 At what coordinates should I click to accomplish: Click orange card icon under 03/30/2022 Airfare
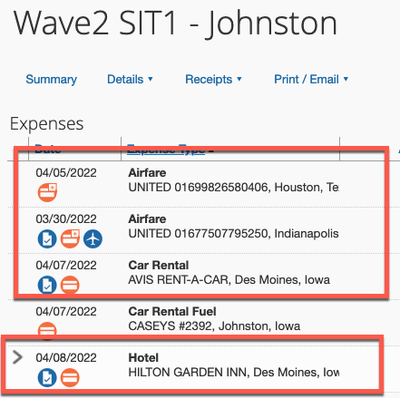click(70, 239)
